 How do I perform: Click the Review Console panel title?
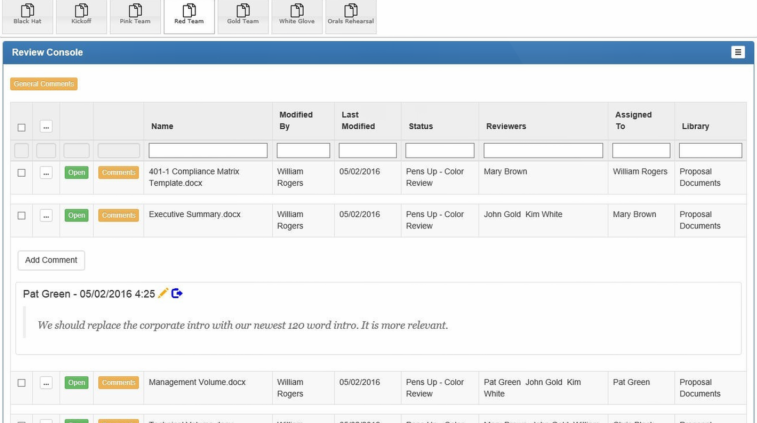click(x=47, y=52)
